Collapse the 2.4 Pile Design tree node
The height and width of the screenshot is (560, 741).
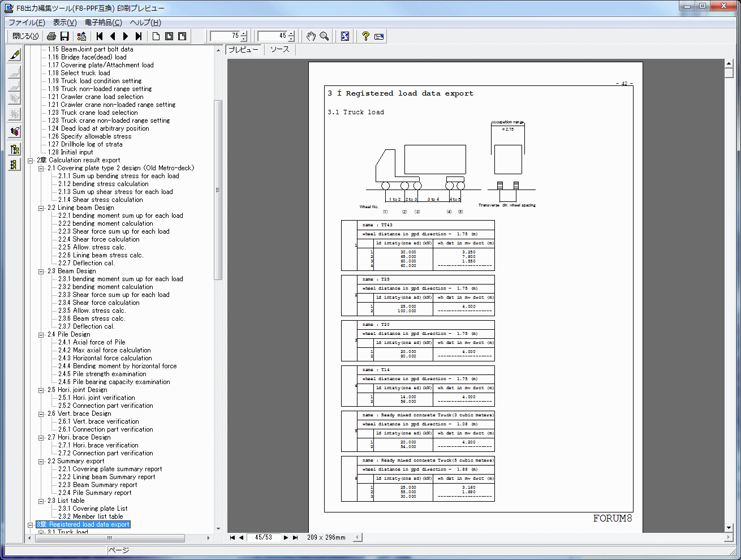(41, 335)
